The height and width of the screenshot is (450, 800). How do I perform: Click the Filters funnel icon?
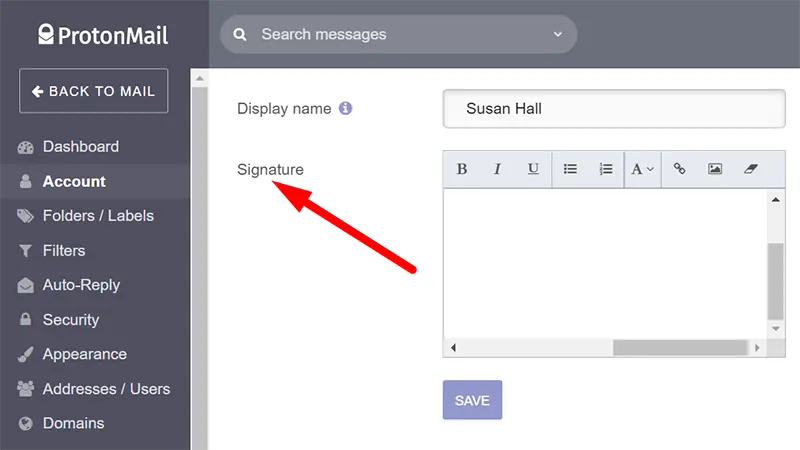click(x=26, y=251)
